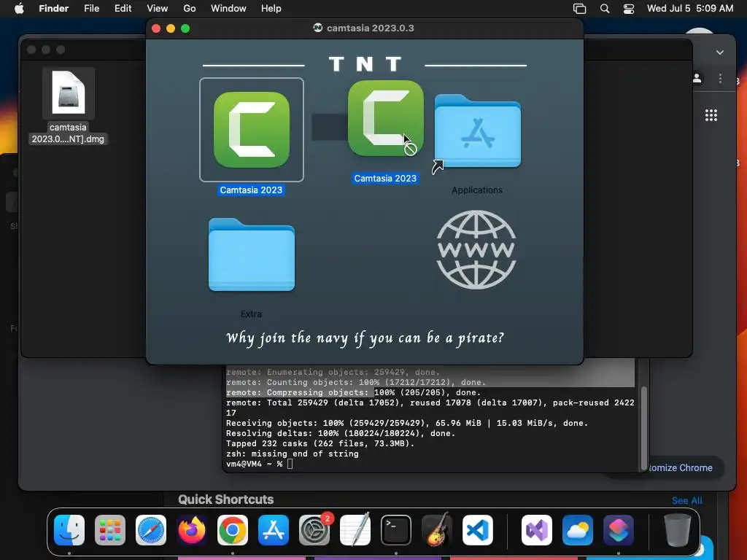Click Customize Chrome button
Screen dimensions: 747x560
click(x=681, y=467)
